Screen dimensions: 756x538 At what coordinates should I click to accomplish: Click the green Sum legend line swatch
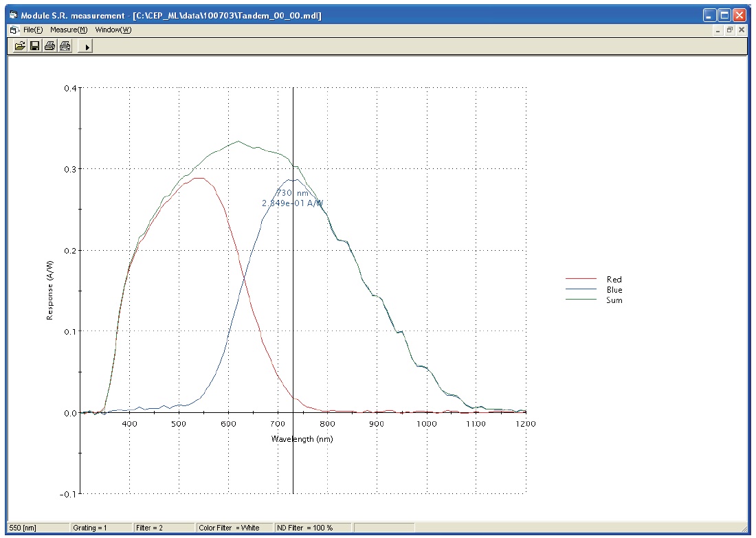581,300
